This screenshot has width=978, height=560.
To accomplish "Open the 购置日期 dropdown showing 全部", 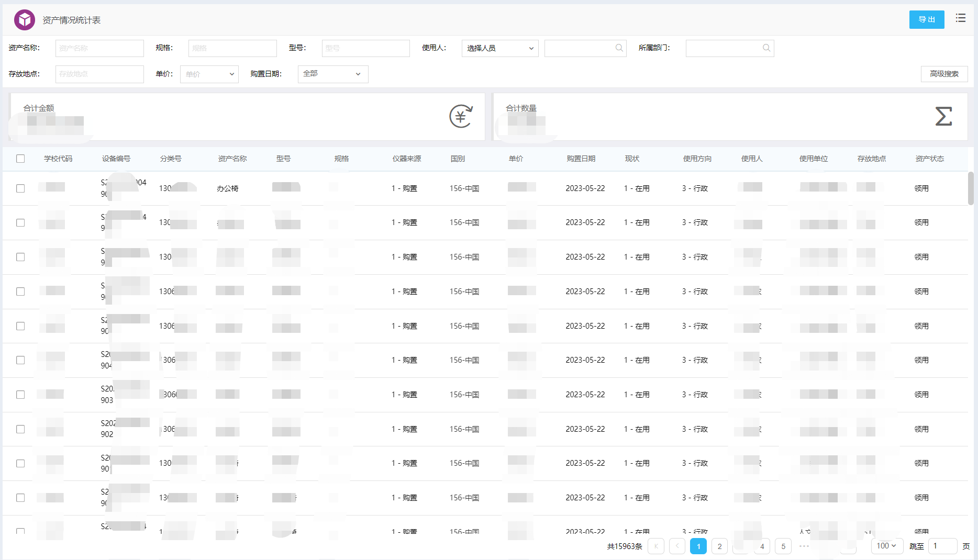I will (x=333, y=74).
